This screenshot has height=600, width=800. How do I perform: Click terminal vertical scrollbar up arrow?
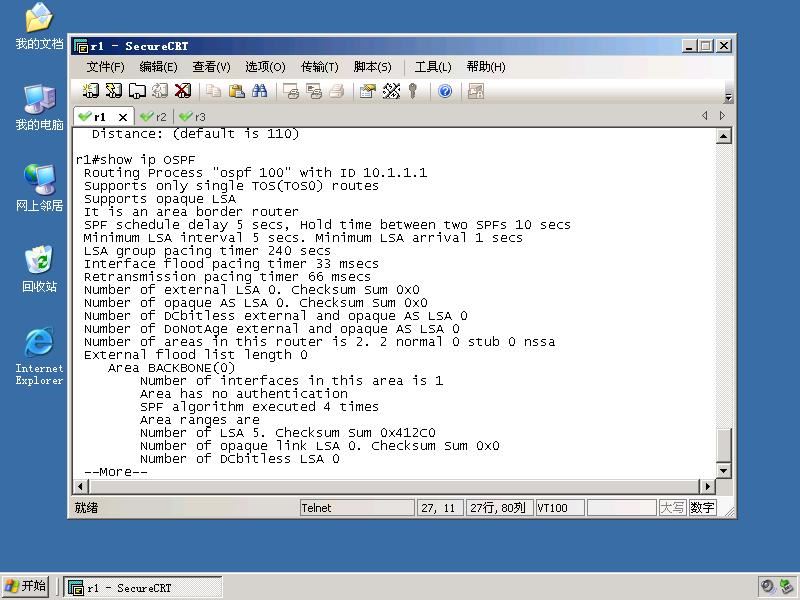tap(723, 136)
